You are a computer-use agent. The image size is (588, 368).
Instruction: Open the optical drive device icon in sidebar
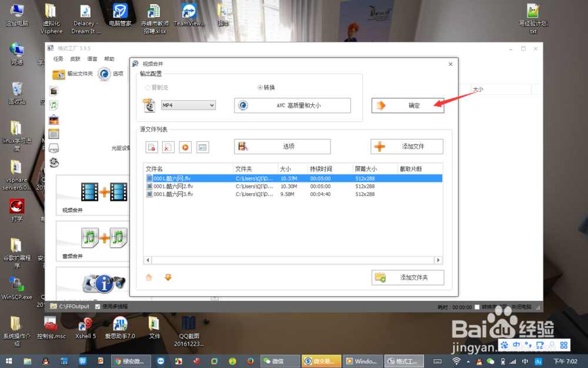[x=54, y=148]
